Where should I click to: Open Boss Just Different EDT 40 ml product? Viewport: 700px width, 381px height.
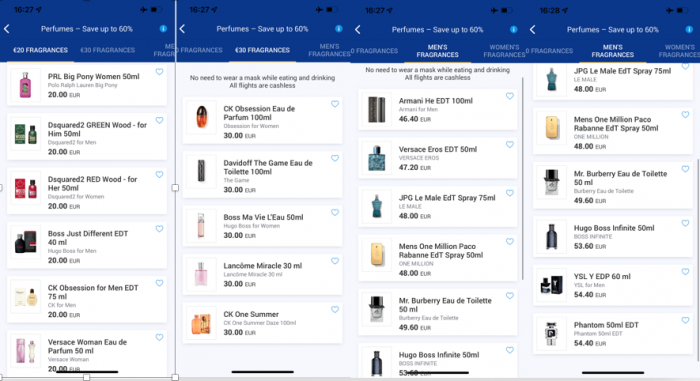87,245
